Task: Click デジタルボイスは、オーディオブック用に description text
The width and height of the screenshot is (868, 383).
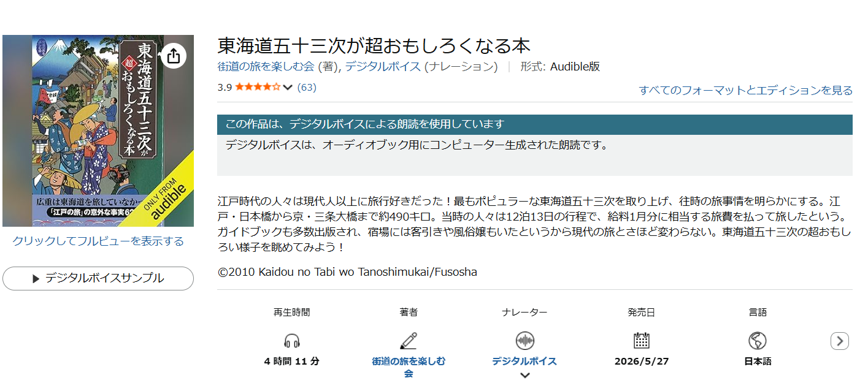Action: (x=417, y=146)
